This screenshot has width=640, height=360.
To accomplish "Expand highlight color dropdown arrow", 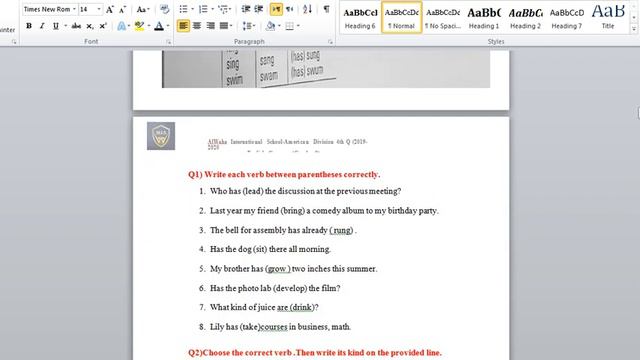I will click(x=149, y=26).
